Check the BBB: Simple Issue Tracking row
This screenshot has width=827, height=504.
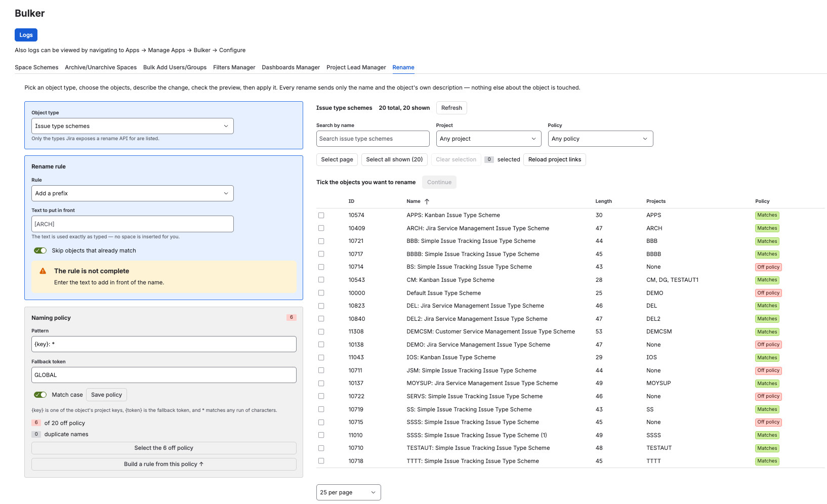tap(321, 241)
